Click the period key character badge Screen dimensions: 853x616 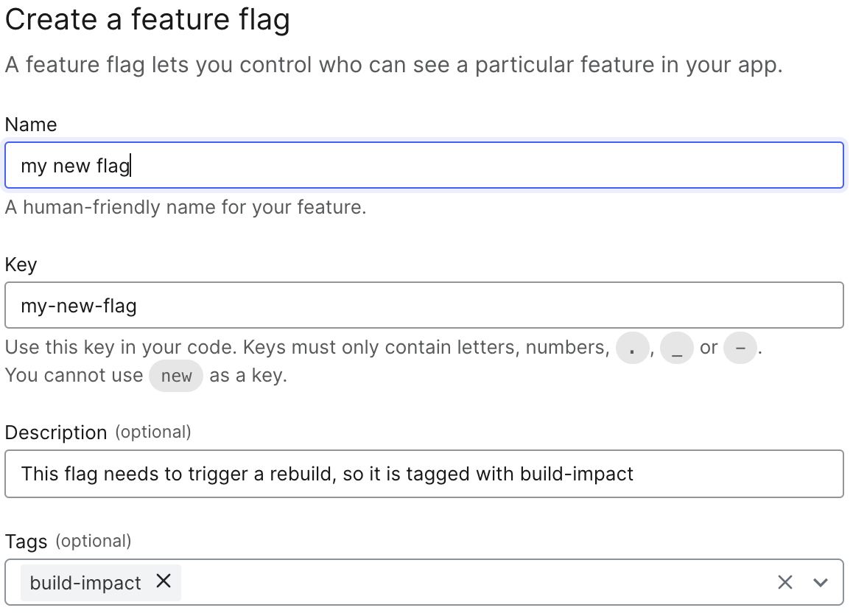[633, 346]
